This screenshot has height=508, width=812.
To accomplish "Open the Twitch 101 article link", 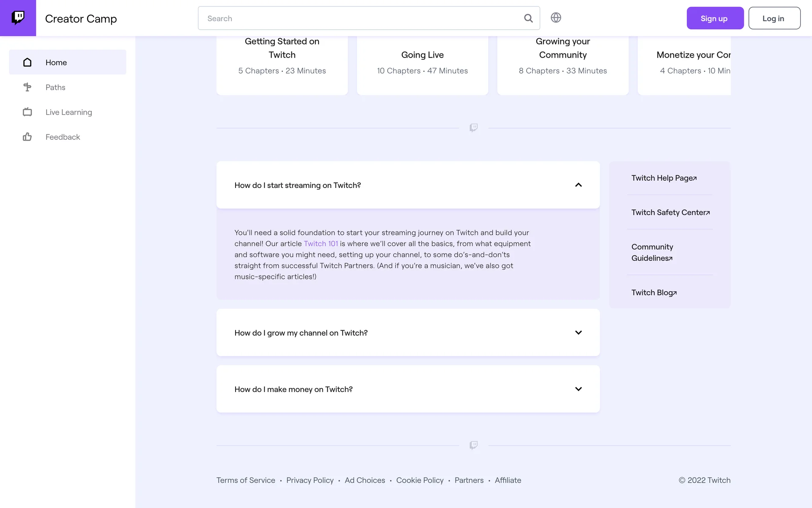I will pos(321,244).
